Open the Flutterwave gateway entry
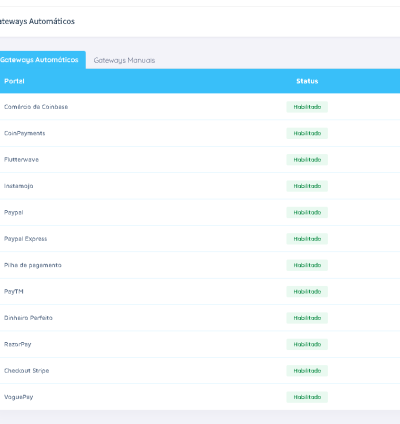This screenshot has width=400, height=424. (200, 159)
